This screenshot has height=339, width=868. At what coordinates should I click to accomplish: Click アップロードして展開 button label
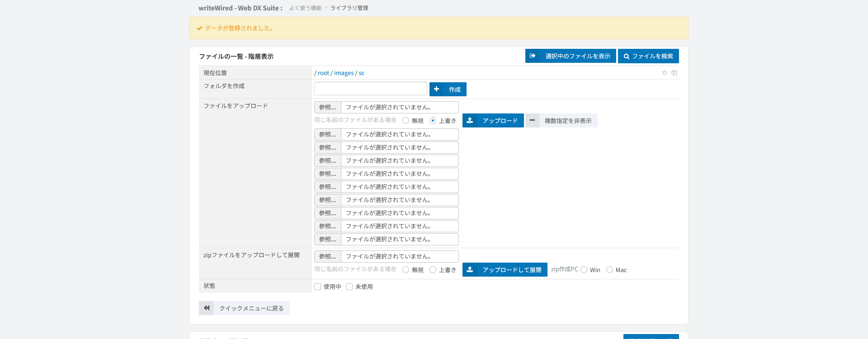tap(512, 270)
